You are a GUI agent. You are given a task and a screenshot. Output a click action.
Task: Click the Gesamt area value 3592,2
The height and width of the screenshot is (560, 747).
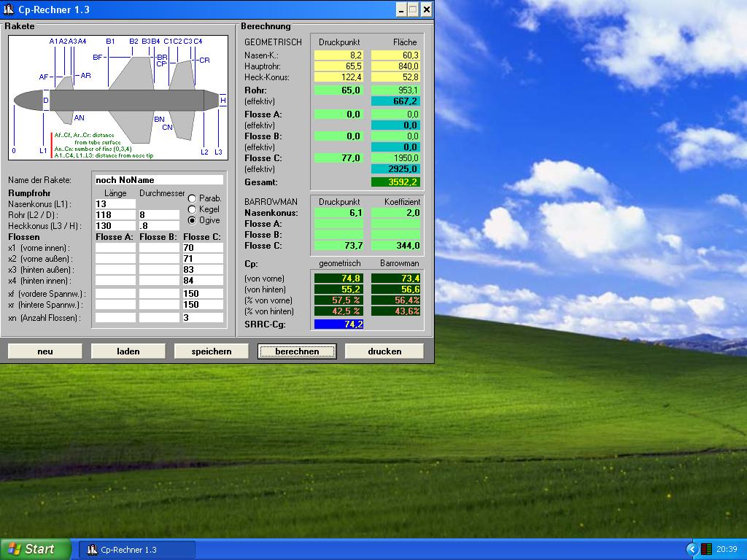[395, 182]
